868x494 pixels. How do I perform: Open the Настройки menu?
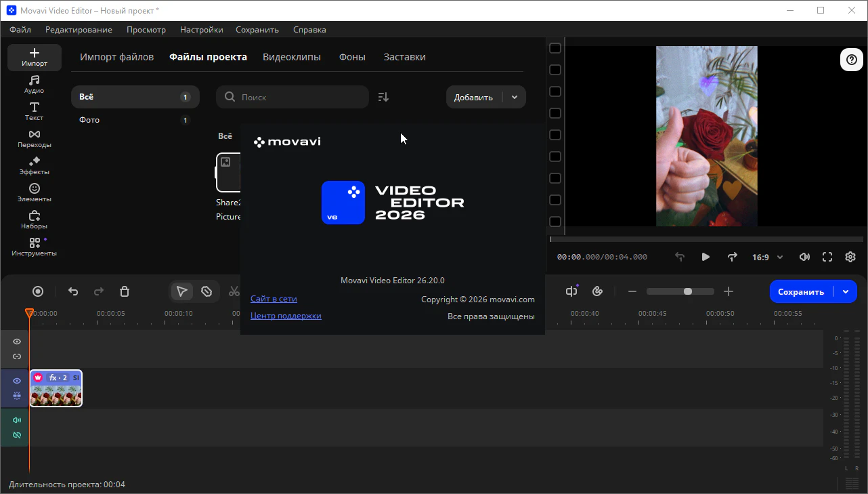(202, 30)
